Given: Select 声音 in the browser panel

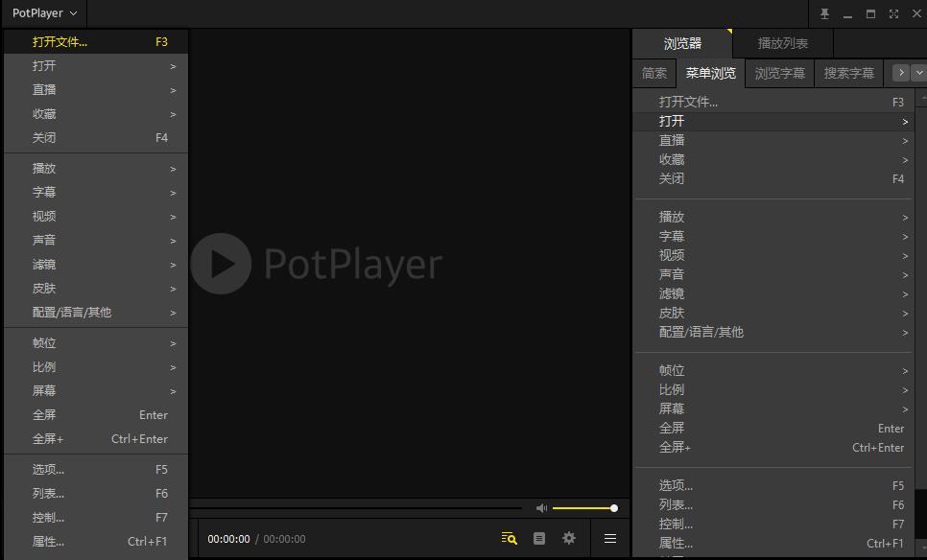Looking at the screenshot, I should pos(773,274).
